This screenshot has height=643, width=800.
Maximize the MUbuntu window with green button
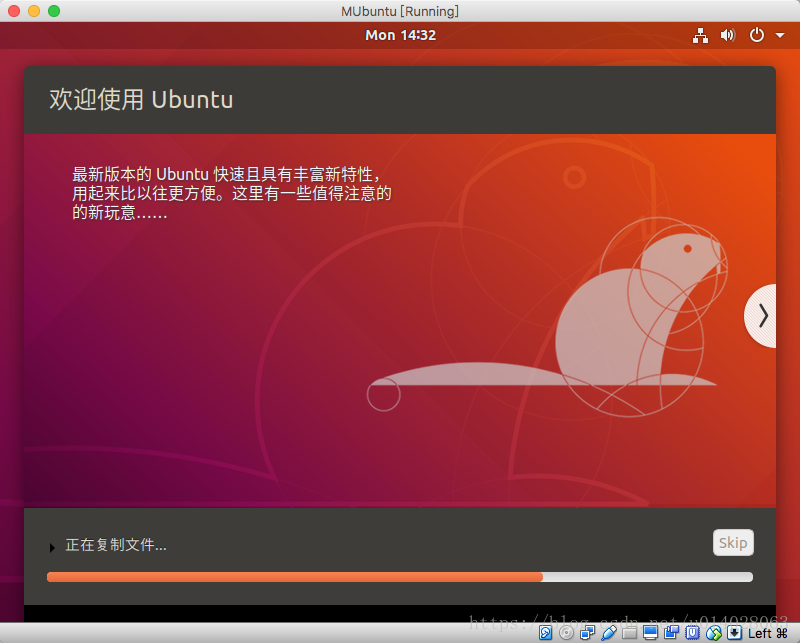pos(54,11)
